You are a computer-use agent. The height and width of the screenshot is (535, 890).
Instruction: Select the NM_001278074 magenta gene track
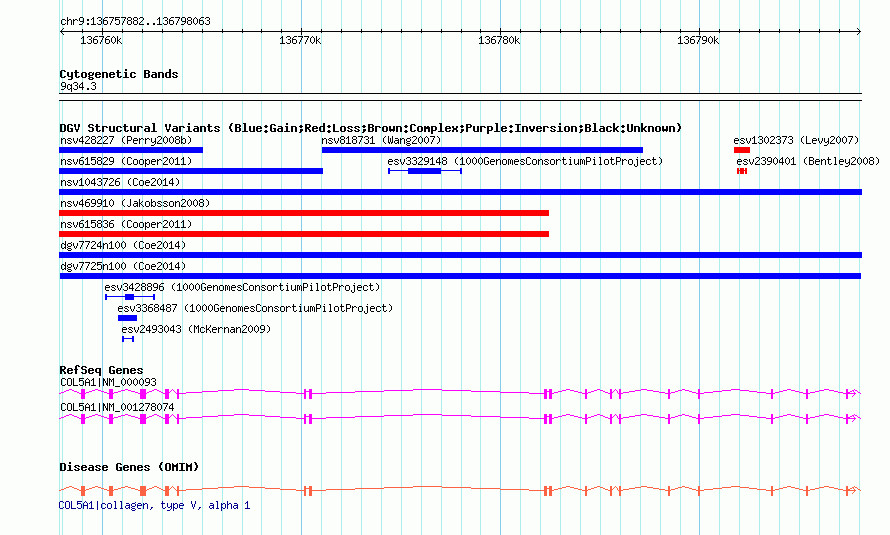[460, 419]
